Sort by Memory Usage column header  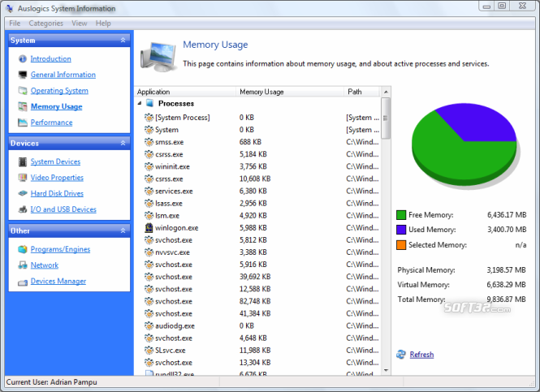pos(290,92)
